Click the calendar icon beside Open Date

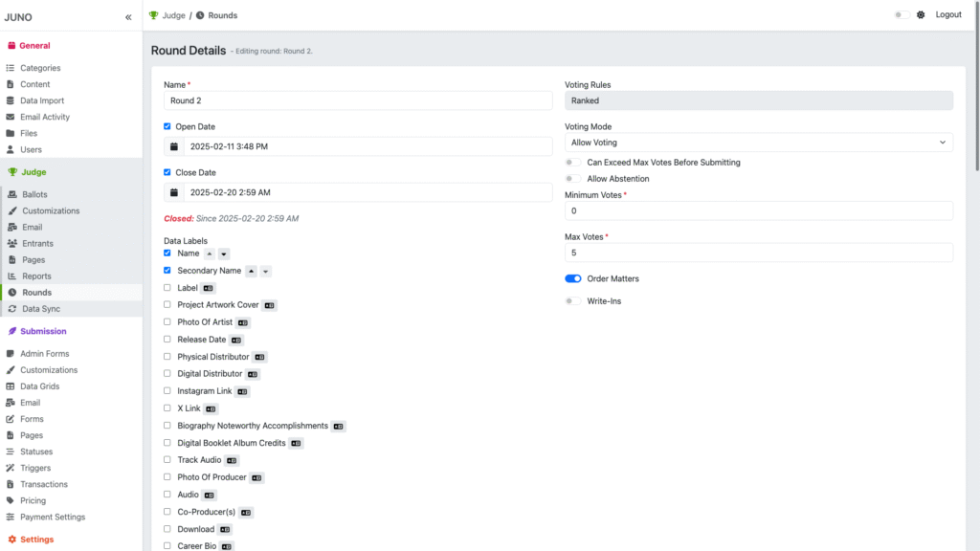pos(173,146)
